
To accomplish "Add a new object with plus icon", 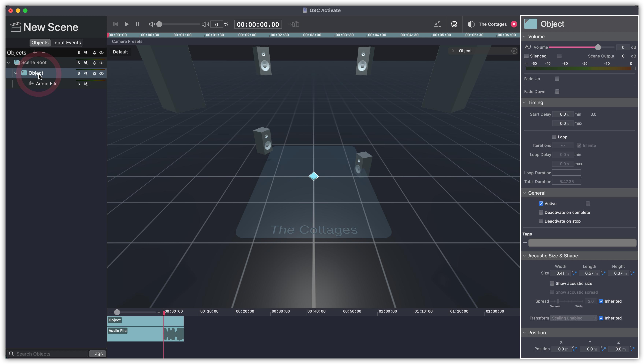I will coord(35,53).
